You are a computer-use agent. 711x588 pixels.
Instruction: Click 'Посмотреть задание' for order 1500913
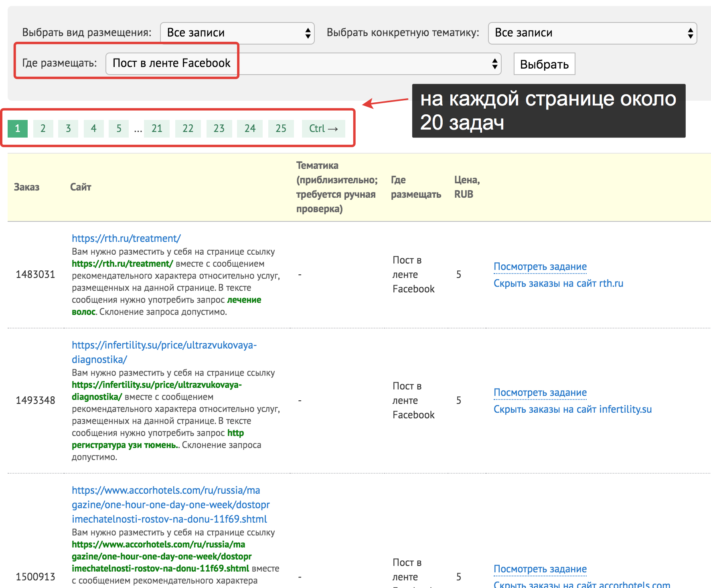[540, 569]
